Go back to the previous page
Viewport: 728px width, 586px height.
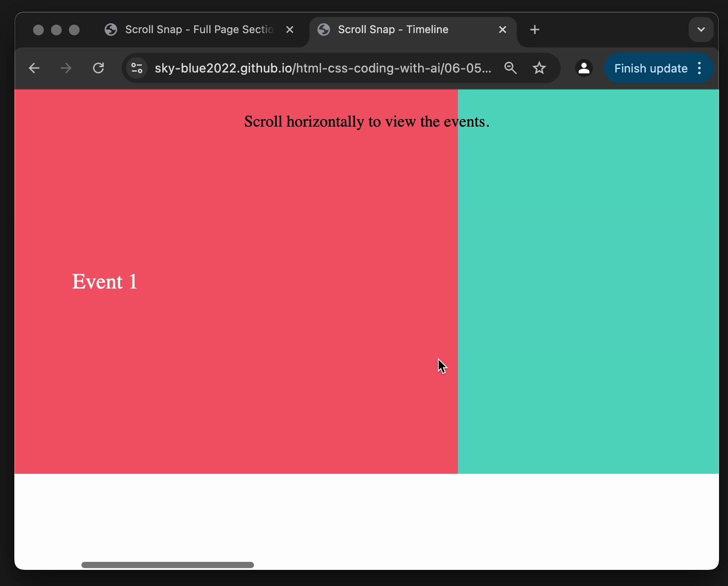click(x=34, y=68)
